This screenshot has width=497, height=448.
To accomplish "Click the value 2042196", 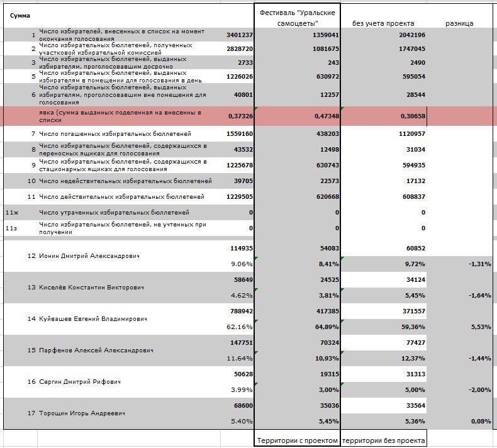I will [412, 35].
